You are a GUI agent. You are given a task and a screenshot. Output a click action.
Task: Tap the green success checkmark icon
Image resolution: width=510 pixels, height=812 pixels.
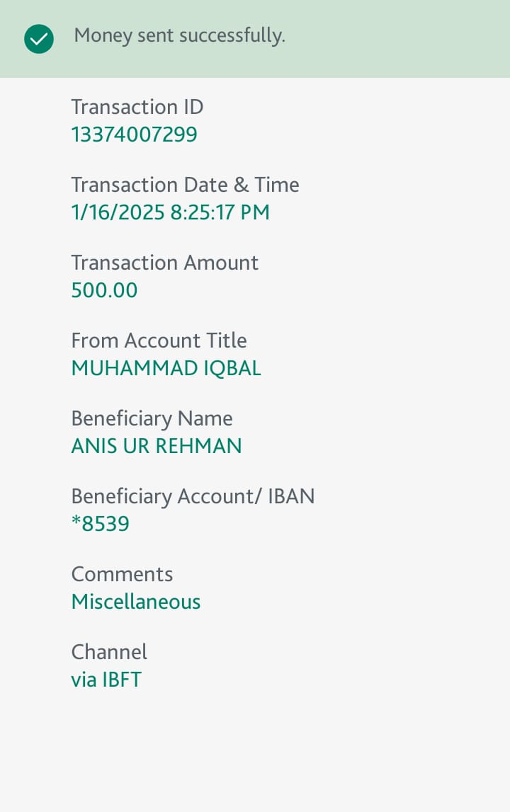pos(39,39)
